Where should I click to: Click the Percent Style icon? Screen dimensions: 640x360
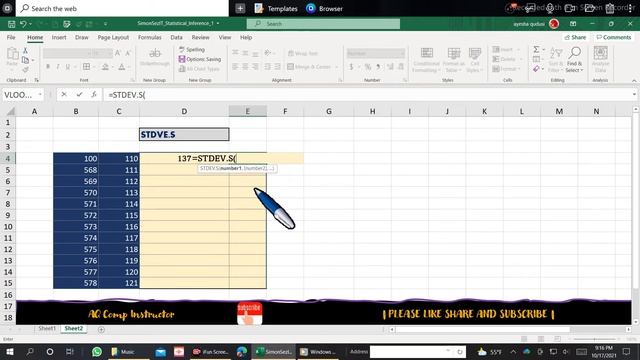pyautogui.click(x=368, y=67)
